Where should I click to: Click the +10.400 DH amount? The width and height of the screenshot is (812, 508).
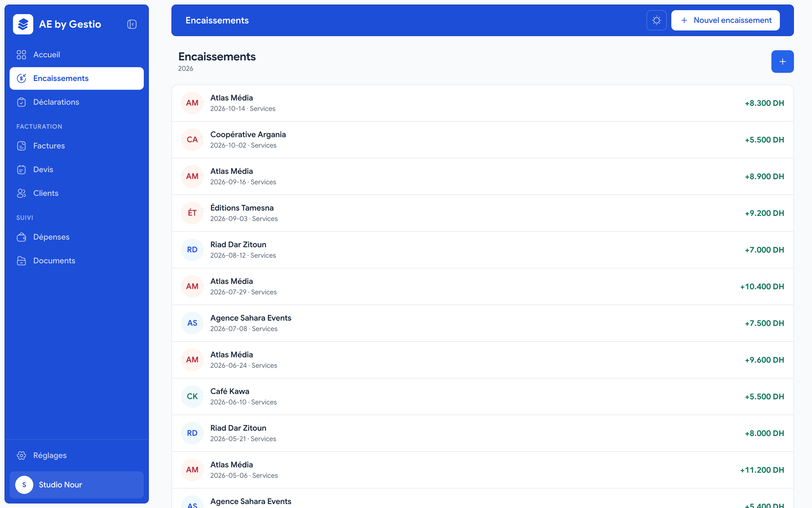tap(762, 286)
